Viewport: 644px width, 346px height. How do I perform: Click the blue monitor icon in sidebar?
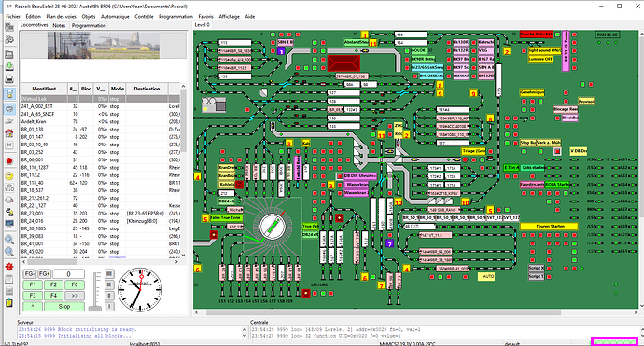pos(9,224)
